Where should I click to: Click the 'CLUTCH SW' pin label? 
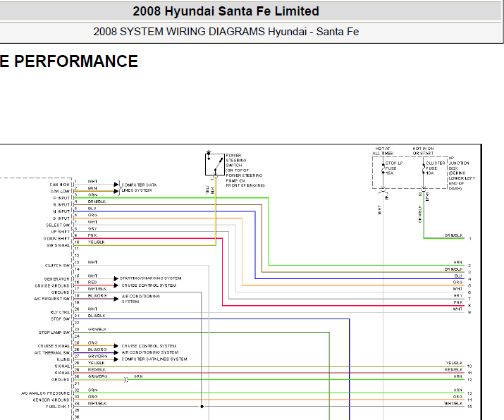click(57, 266)
